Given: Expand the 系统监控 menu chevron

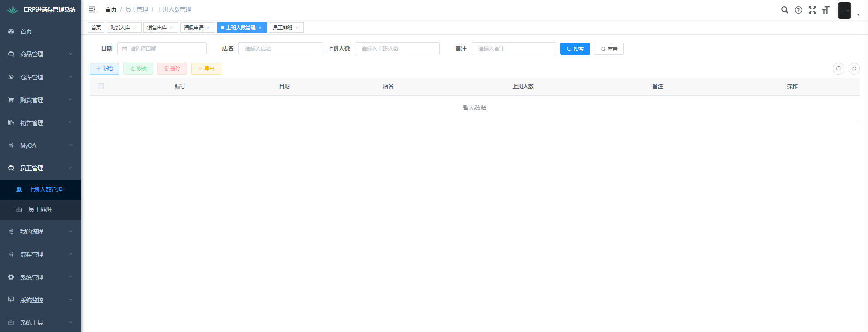Looking at the screenshot, I should (71, 300).
